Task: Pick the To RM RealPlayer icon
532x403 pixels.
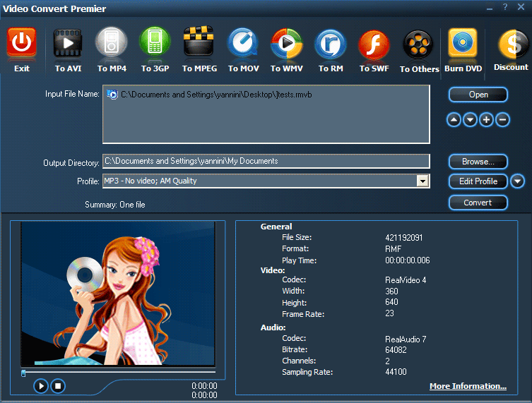Action: (331, 44)
